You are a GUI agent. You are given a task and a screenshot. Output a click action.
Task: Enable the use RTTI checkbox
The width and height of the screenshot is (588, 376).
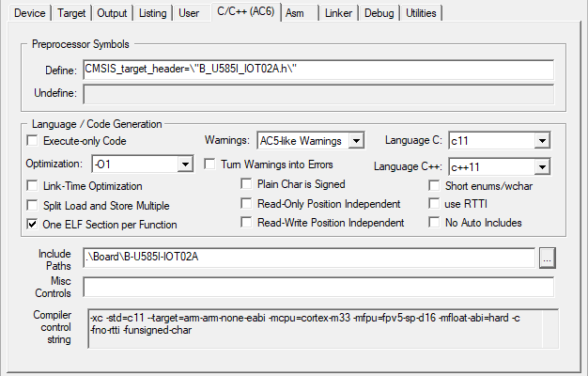coord(435,203)
